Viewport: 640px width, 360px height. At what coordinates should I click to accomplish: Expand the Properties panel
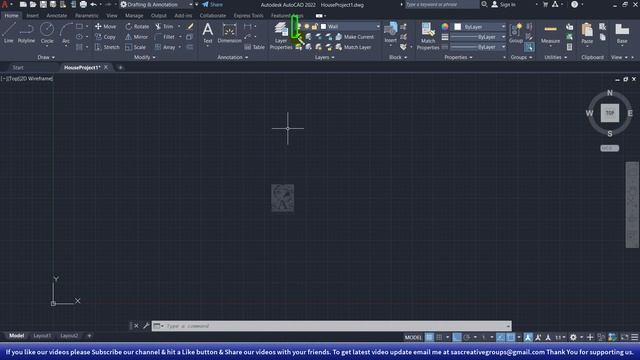click(x=458, y=58)
